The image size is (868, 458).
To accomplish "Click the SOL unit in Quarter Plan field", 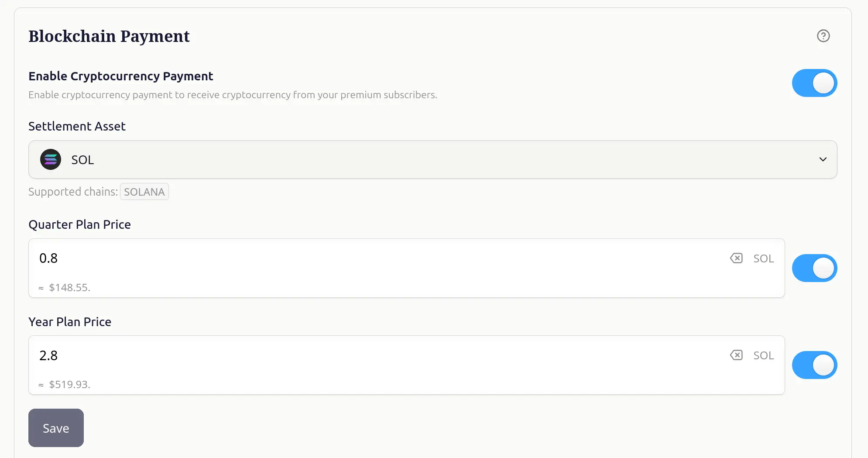I will click(x=763, y=258).
